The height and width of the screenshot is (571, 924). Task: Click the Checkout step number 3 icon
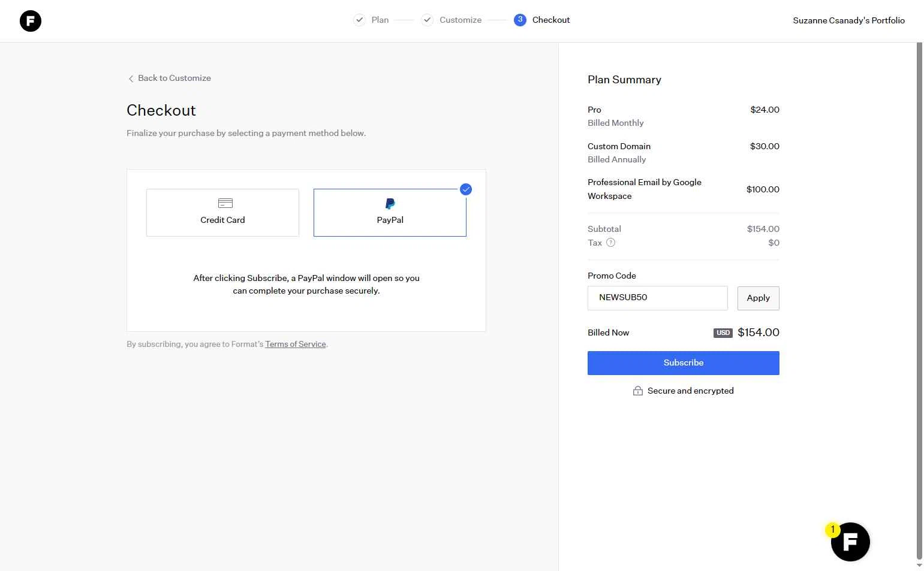point(520,20)
